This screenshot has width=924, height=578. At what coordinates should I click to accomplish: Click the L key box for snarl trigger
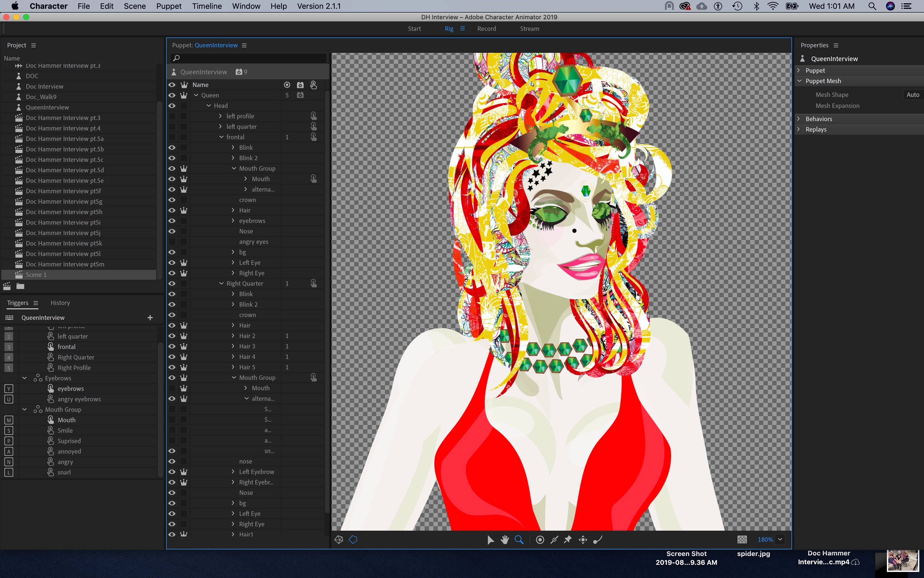click(x=9, y=472)
